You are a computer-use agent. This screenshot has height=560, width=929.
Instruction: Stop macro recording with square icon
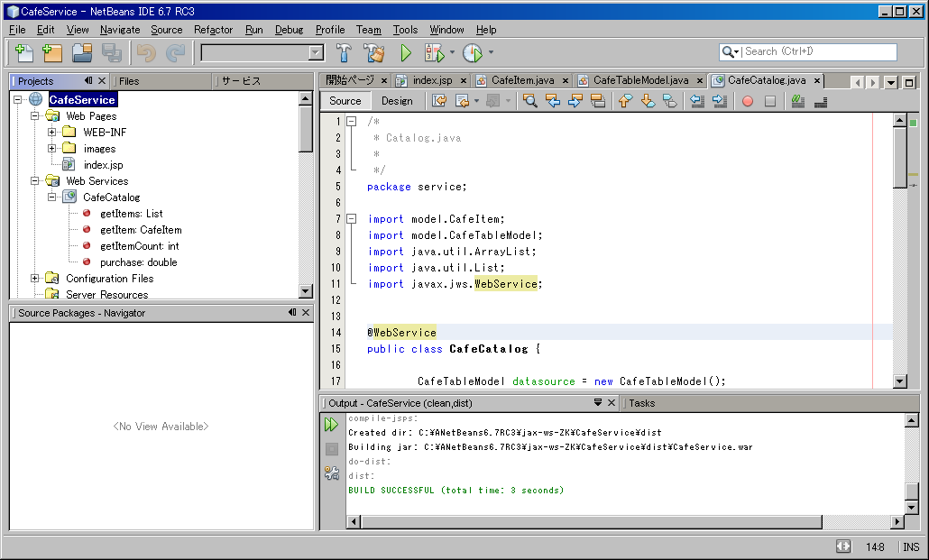click(x=770, y=101)
